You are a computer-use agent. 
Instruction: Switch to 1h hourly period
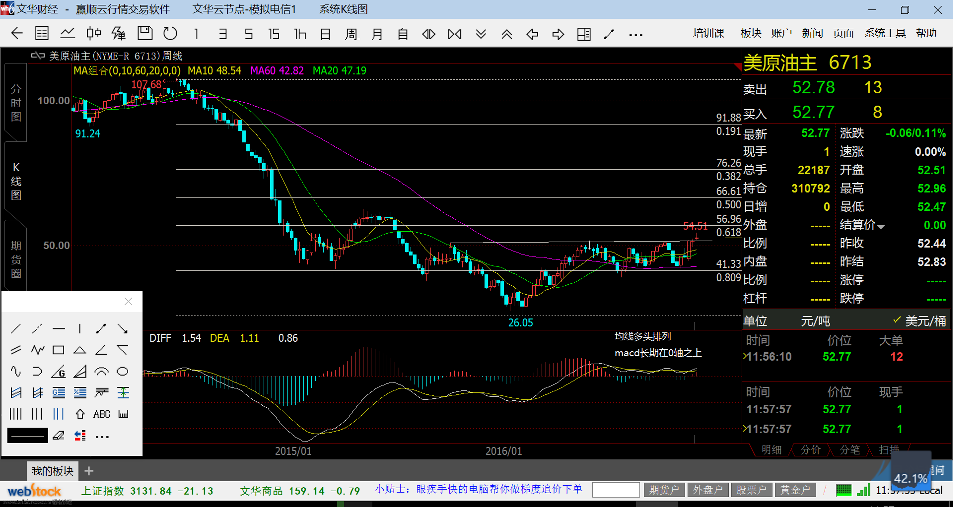[x=300, y=34]
